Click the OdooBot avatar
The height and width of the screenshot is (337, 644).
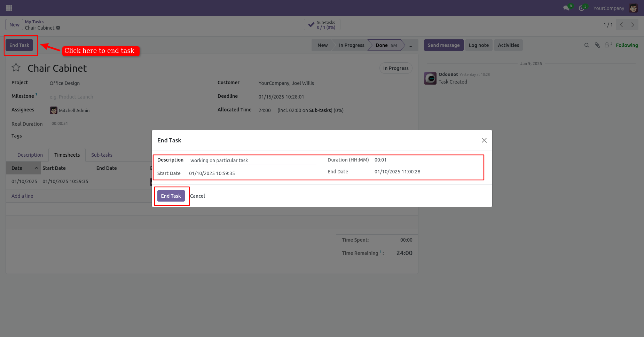tap(430, 78)
